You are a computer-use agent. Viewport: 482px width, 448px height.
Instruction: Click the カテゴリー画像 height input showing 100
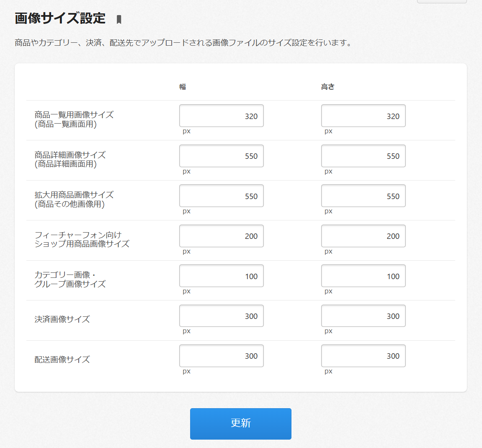(363, 276)
